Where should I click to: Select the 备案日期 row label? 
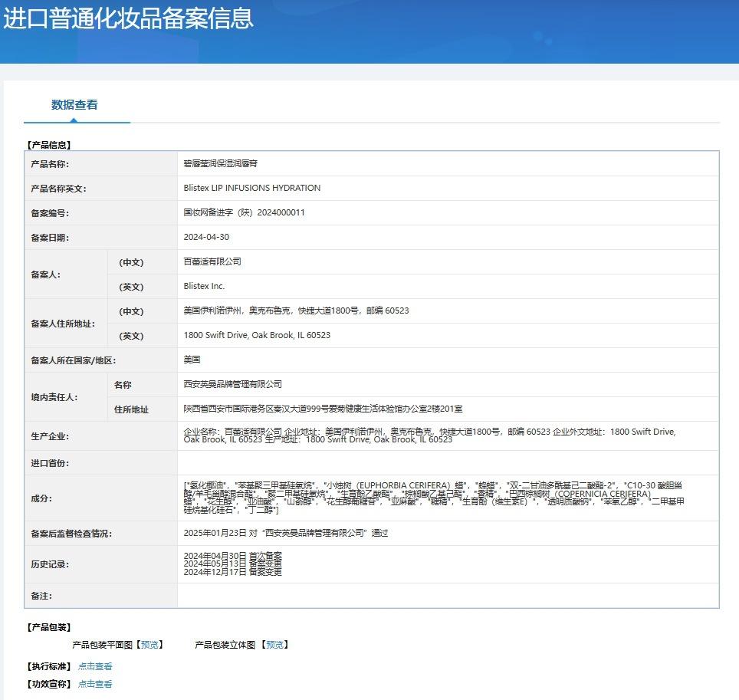pyautogui.click(x=50, y=238)
